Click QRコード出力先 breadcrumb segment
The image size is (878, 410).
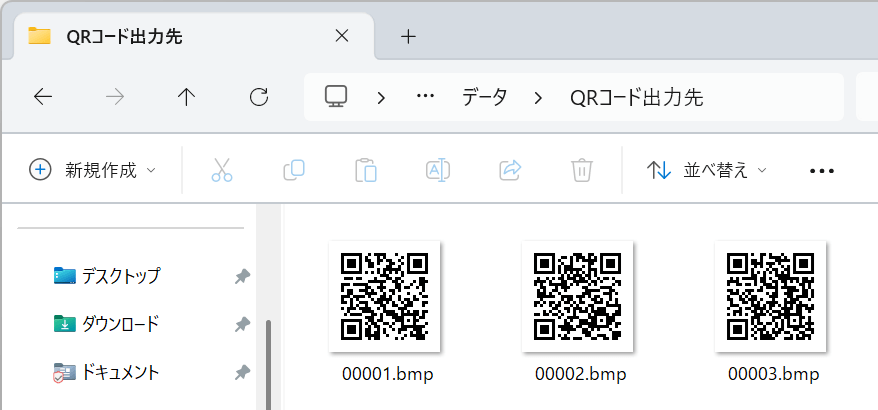point(637,98)
